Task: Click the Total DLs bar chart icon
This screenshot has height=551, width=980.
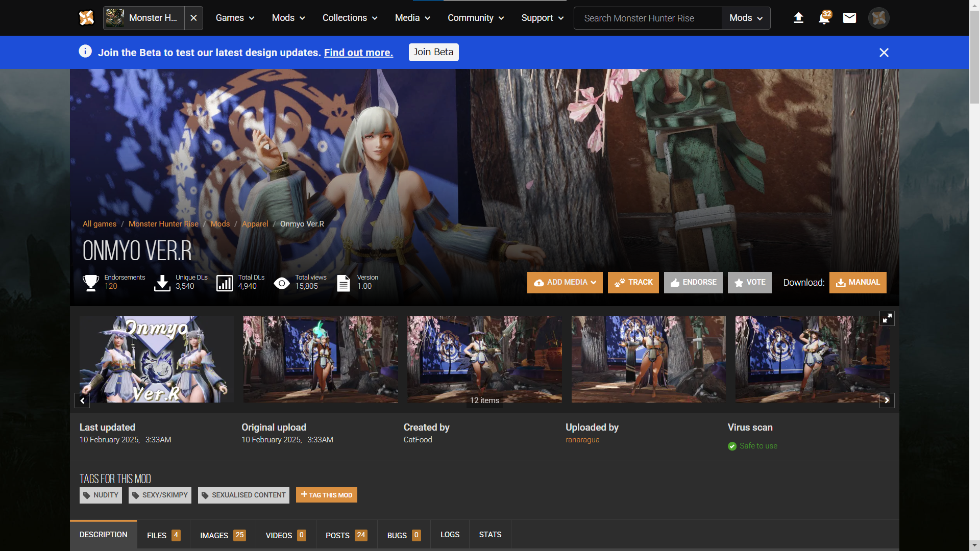Action: tap(225, 283)
